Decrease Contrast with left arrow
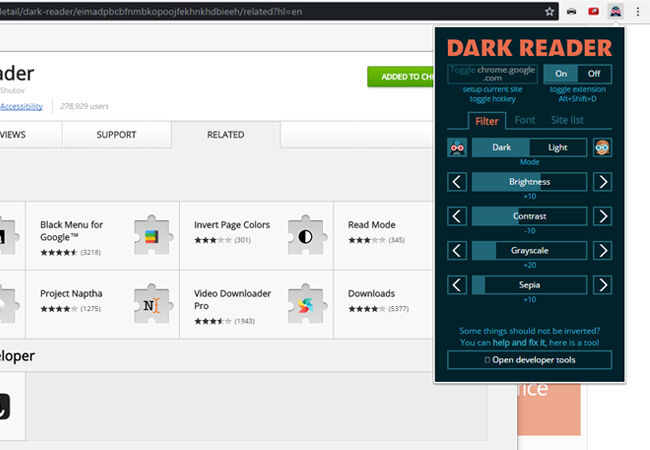The width and height of the screenshot is (650, 450). click(457, 216)
